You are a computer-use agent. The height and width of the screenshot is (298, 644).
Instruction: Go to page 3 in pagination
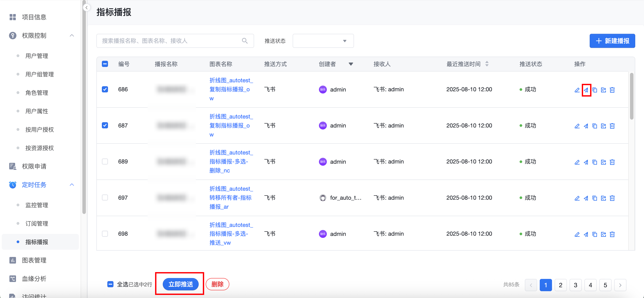[575, 285]
